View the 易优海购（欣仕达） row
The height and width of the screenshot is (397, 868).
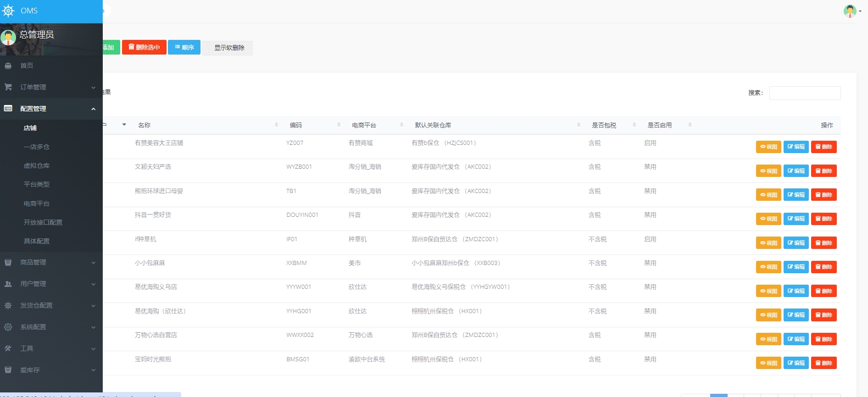point(768,315)
